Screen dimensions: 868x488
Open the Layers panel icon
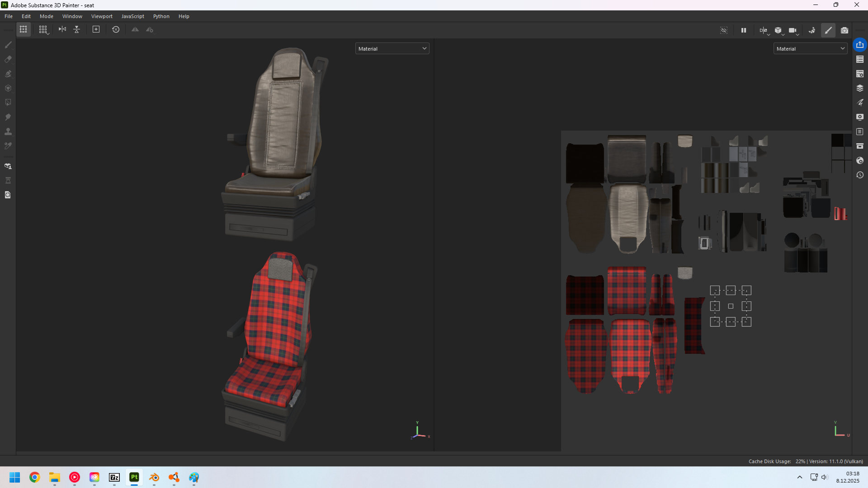[x=860, y=88]
